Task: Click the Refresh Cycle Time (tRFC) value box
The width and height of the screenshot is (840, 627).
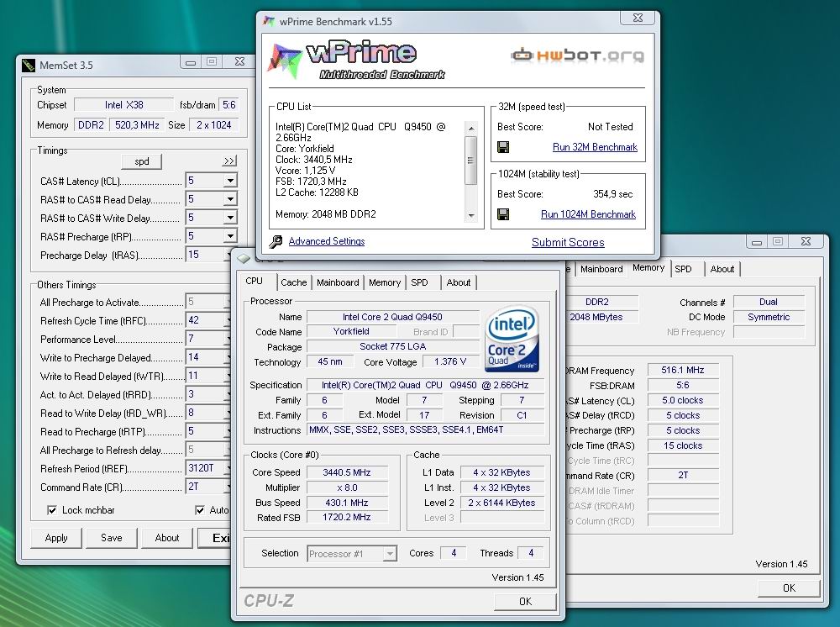Action: pyautogui.click(x=207, y=320)
